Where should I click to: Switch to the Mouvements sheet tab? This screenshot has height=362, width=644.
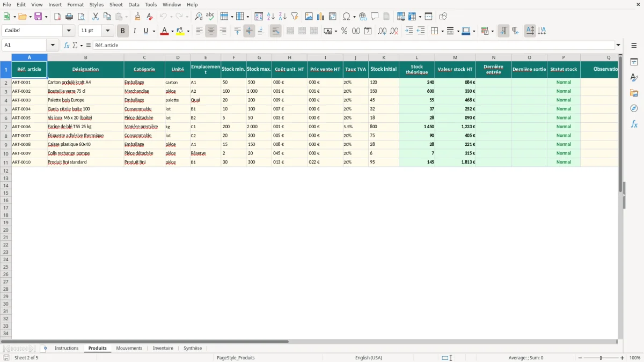click(x=129, y=348)
